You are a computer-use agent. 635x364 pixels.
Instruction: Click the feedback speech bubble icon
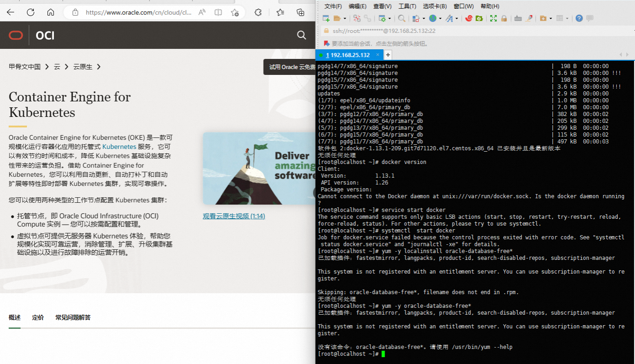pos(590,18)
